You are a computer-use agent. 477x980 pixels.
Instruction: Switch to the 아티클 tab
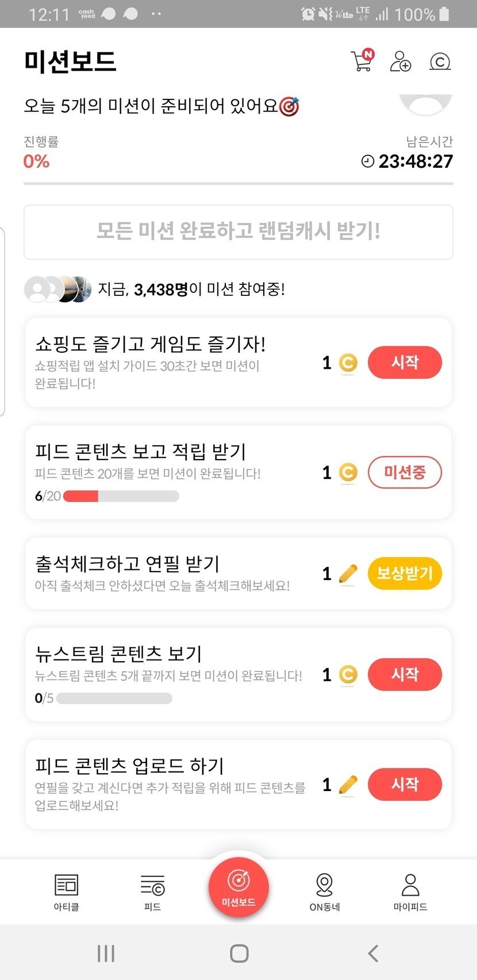click(x=66, y=892)
